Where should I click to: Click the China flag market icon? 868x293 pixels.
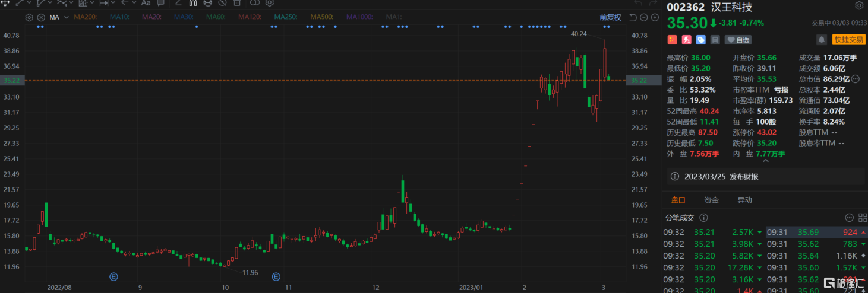click(672, 40)
